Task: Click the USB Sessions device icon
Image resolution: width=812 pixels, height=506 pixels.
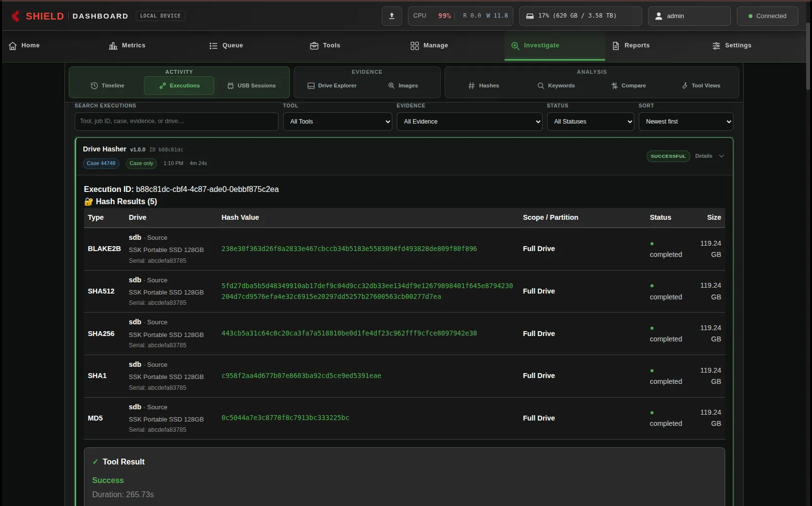Action: (230, 85)
